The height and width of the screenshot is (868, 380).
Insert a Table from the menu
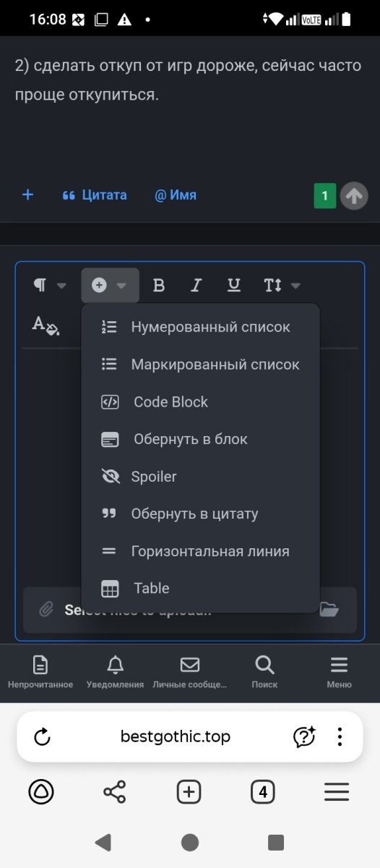pos(201,588)
